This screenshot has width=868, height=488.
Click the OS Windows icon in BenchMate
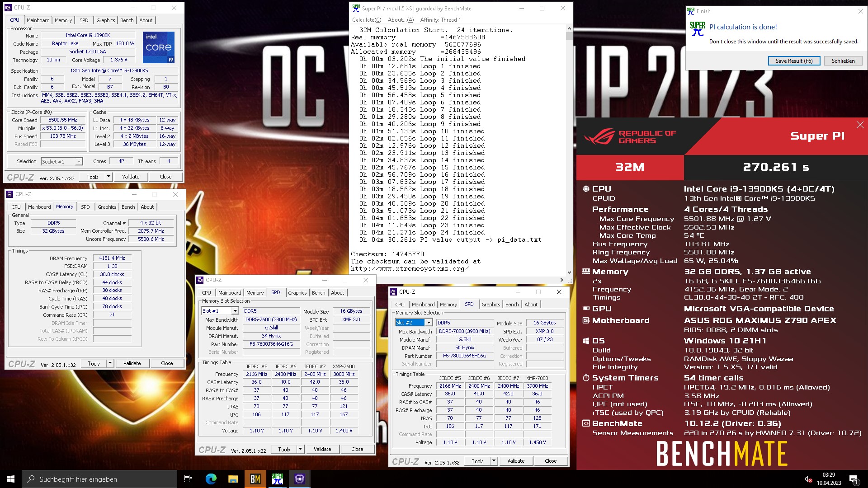(x=586, y=341)
